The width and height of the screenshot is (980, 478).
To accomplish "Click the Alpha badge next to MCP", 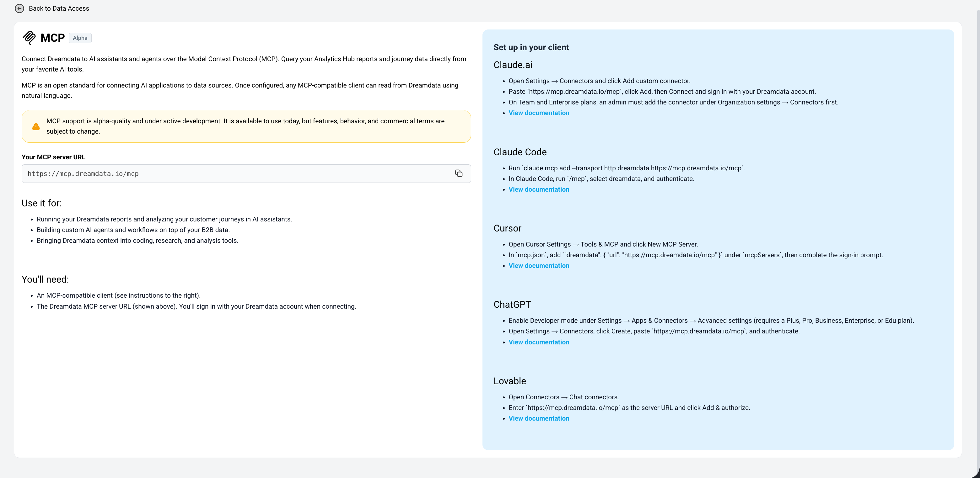I will tap(80, 38).
